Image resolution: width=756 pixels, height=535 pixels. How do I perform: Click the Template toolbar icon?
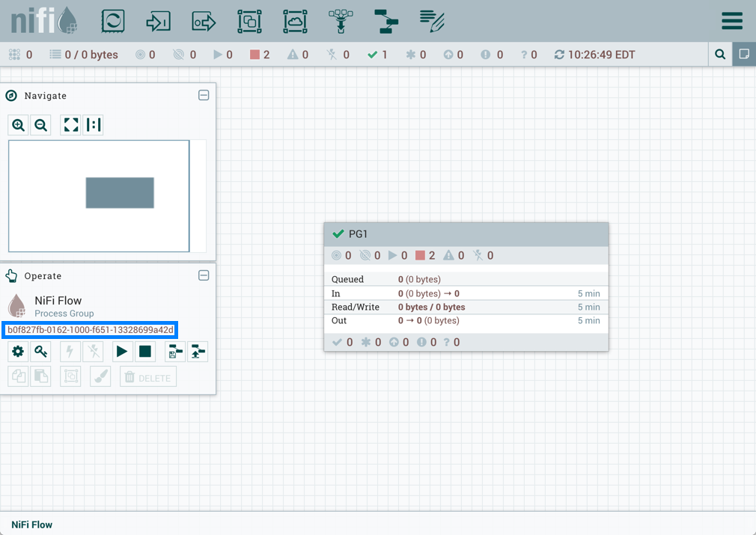tap(386, 22)
